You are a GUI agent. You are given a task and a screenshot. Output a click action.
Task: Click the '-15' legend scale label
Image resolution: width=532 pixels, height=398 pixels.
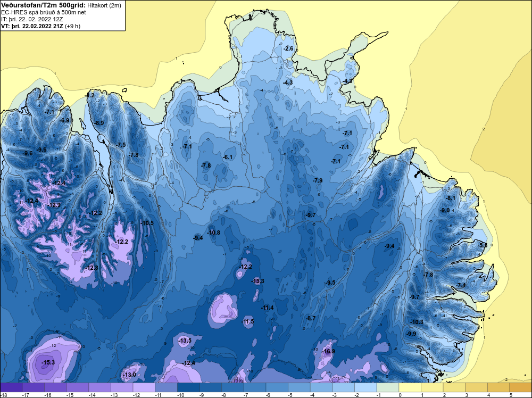point(70,395)
